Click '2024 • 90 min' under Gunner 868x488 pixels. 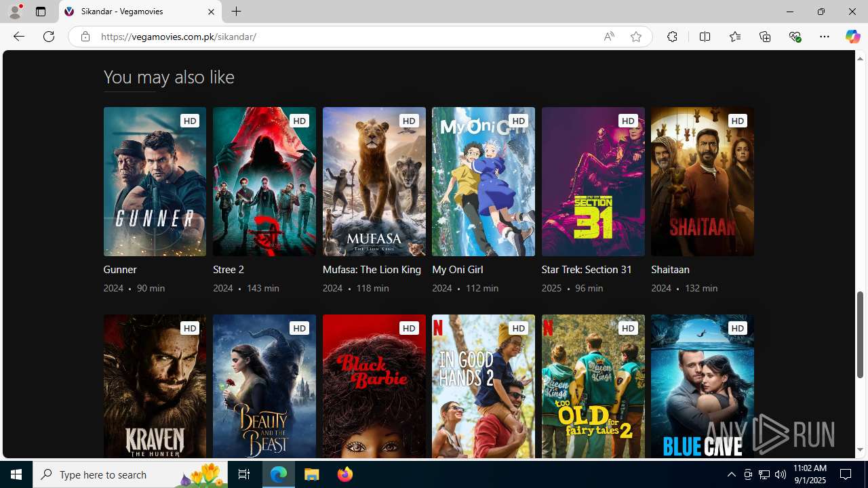tap(134, 288)
